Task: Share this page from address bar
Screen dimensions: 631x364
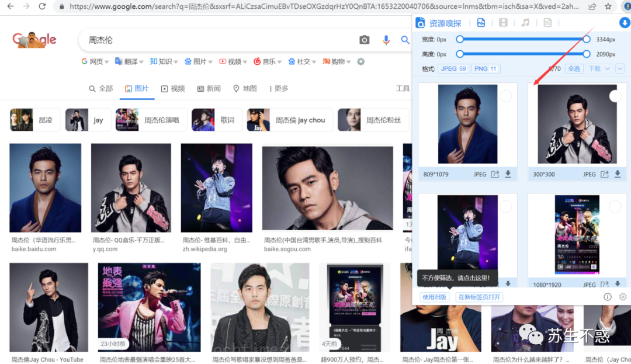Action: point(592,6)
